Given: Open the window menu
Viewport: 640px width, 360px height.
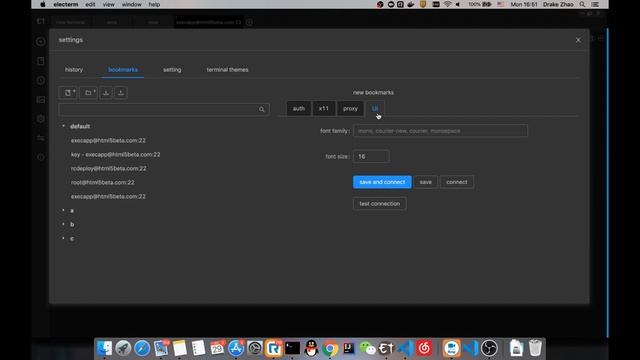Looking at the screenshot, I should pyautogui.click(x=131, y=4).
